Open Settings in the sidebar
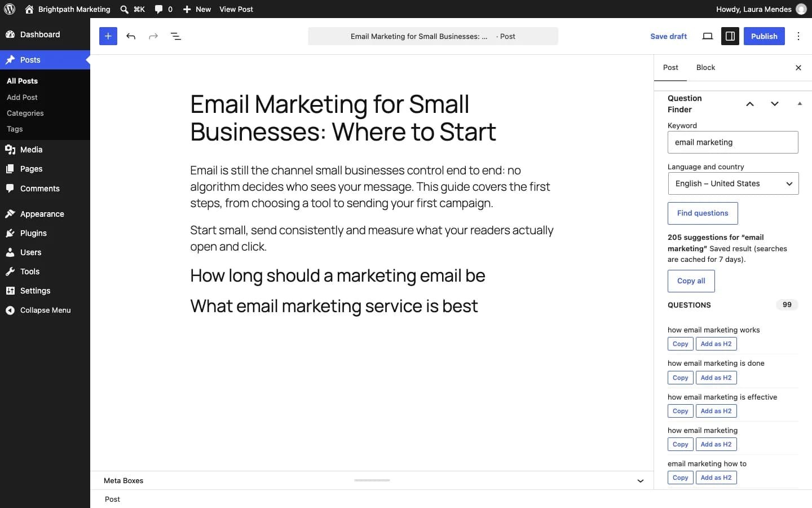Image resolution: width=812 pixels, height=508 pixels. (x=45, y=291)
